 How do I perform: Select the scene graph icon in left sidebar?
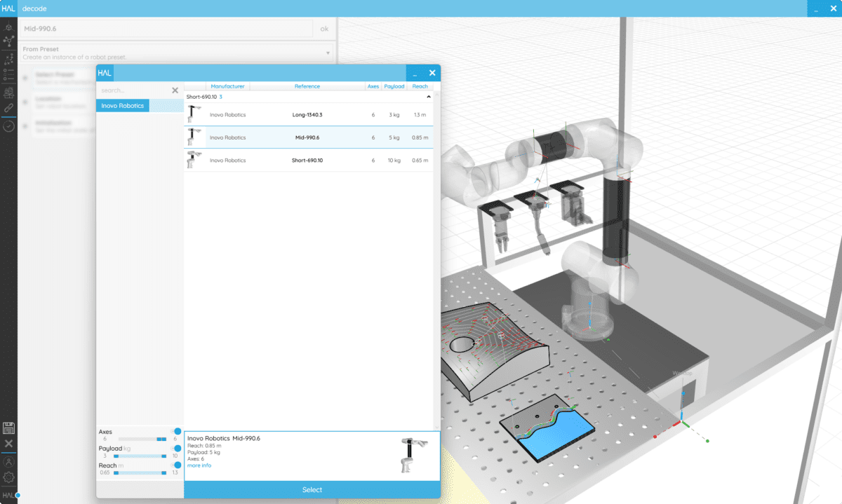(x=8, y=27)
